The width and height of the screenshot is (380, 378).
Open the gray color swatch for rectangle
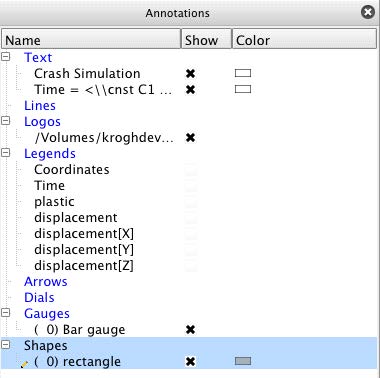click(x=243, y=361)
